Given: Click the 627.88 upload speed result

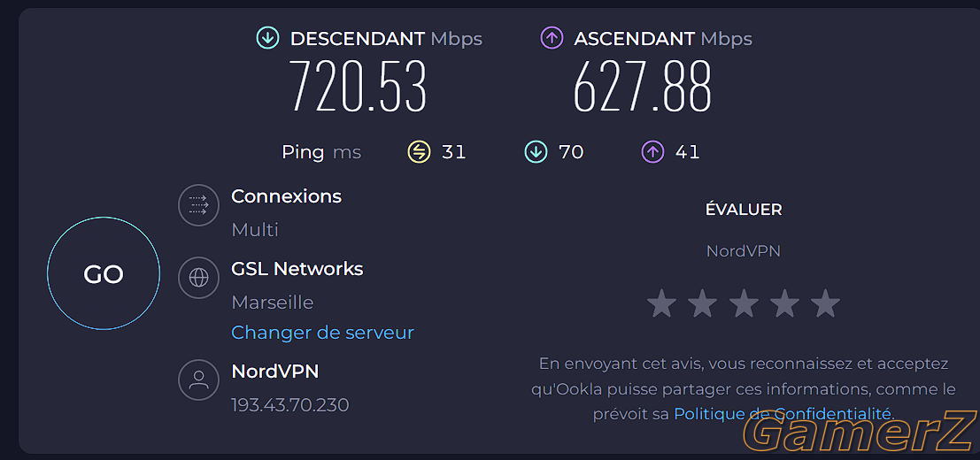Looking at the screenshot, I should tap(643, 86).
